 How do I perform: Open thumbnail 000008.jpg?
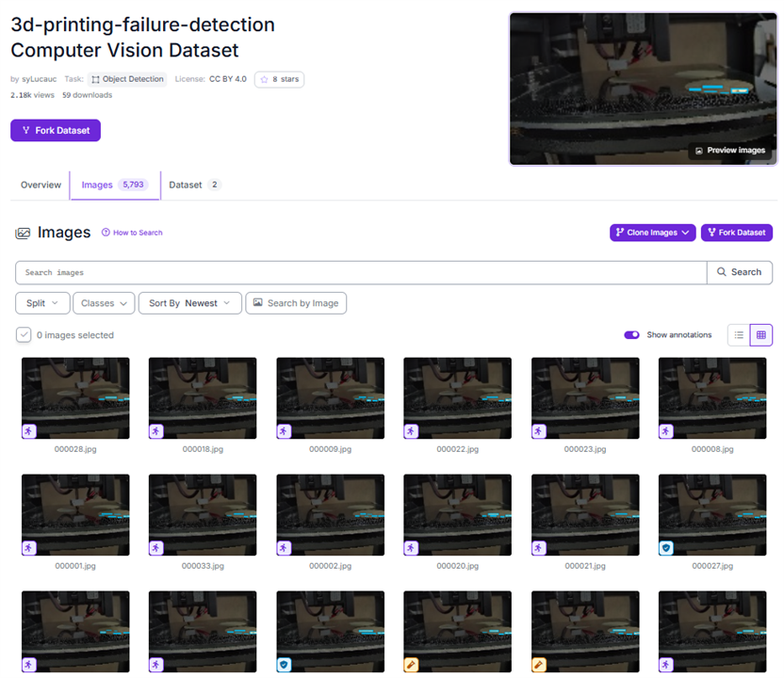(712, 398)
